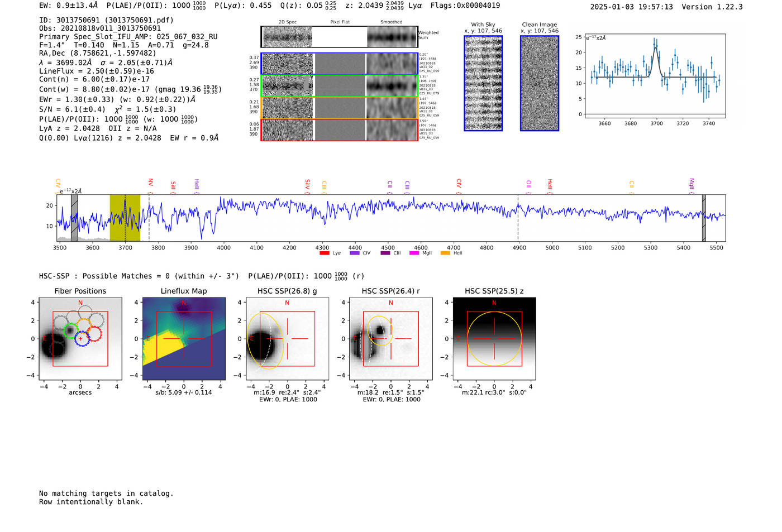The height and width of the screenshot is (532, 782).
Task: Click the SiIV line marker above spectrum
Action: click(307, 186)
